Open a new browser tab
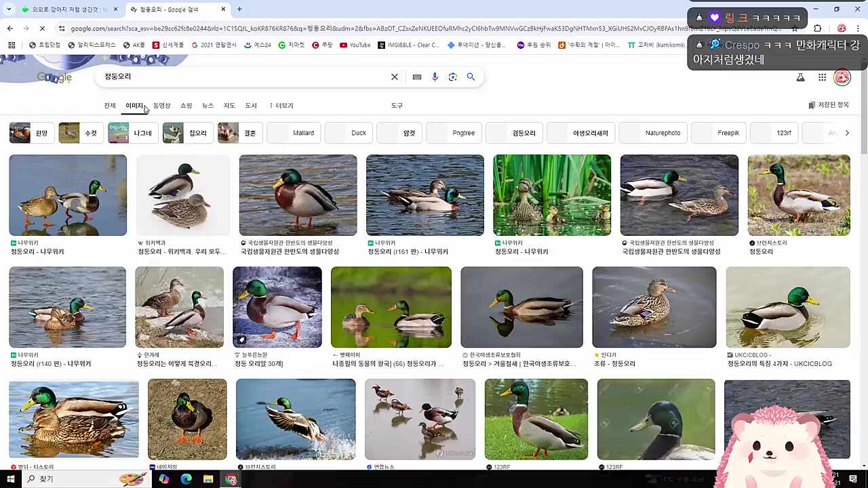Image resolution: width=868 pixels, height=488 pixels. tap(239, 9)
